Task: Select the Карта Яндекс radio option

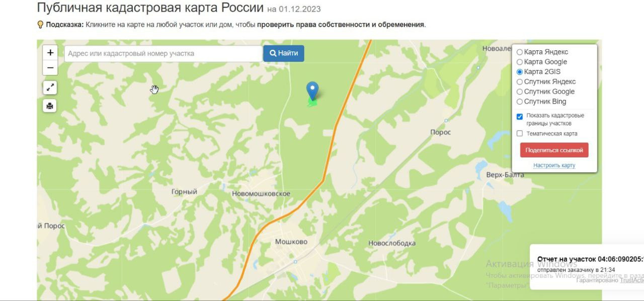Action: [x=520, y=52]
